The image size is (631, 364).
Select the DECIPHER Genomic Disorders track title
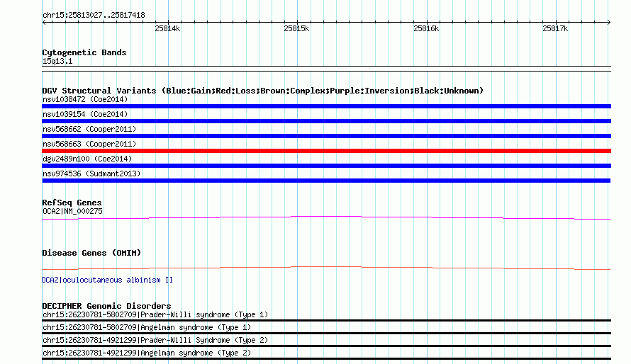(x=106, y=306)
